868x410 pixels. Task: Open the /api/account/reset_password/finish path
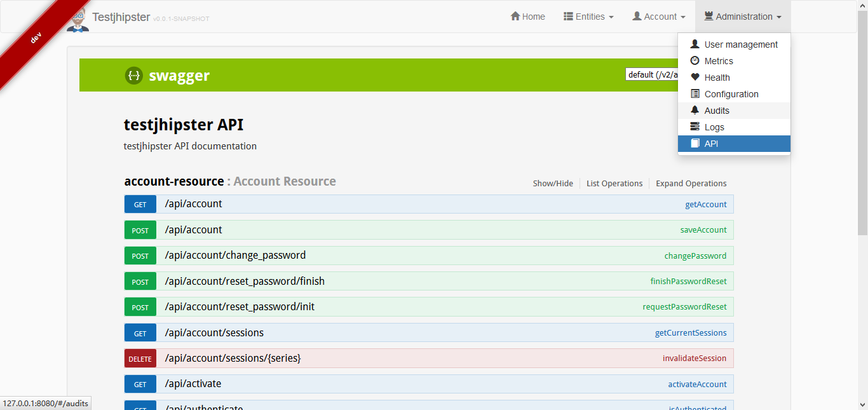(245, 281)
